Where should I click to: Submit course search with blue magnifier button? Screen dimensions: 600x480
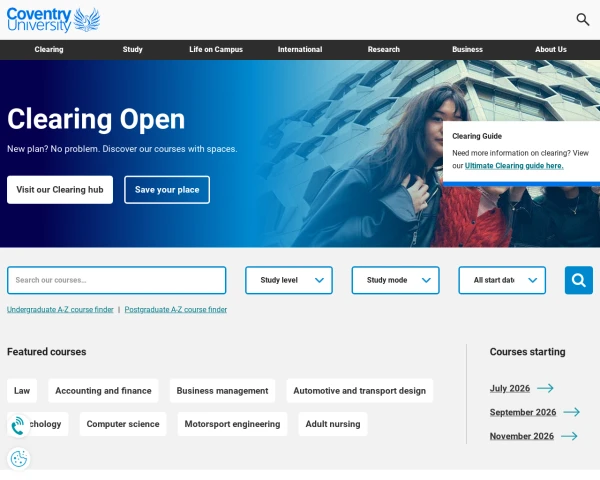579,280
